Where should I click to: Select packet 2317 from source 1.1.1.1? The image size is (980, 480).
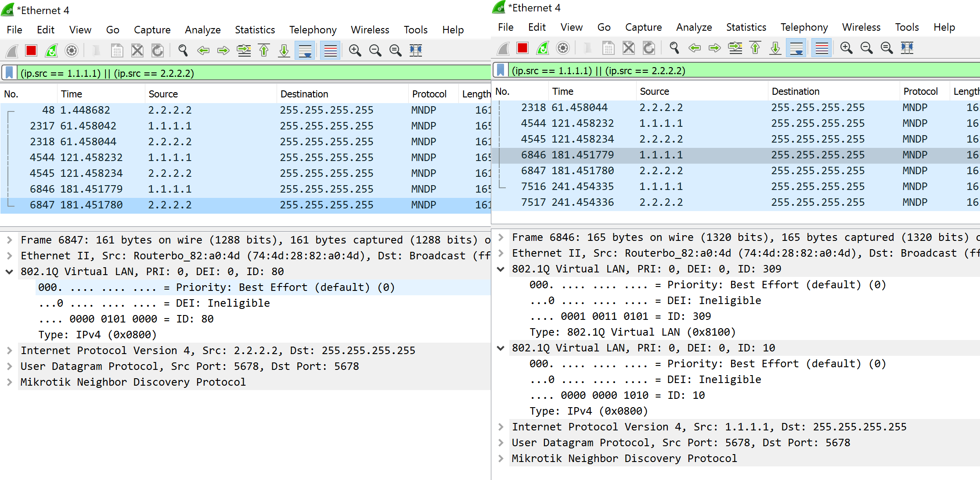[245, 126]
